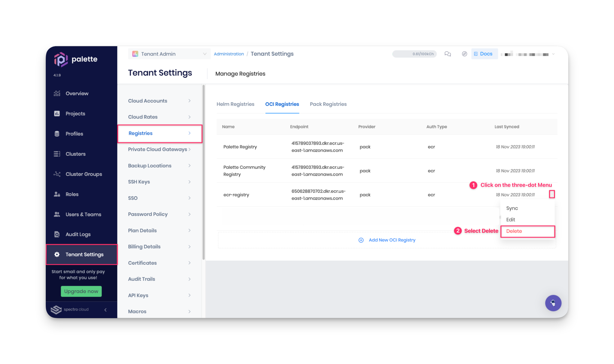614x364 pixels.
Task: Switch to Pack Registries tab
Action: [x=328, y=104]
